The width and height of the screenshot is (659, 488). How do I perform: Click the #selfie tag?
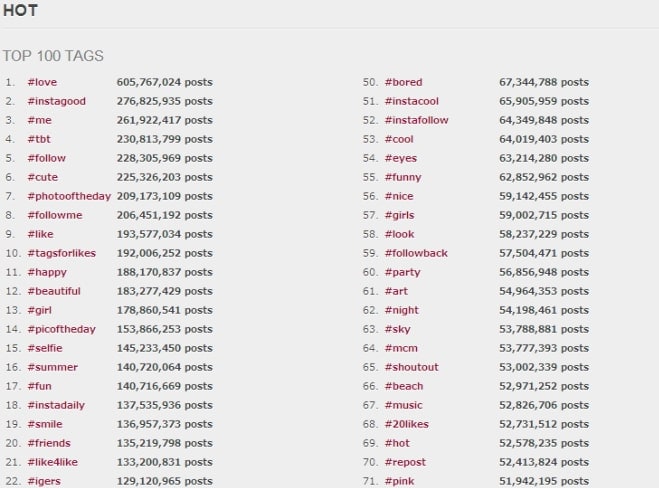[45, 348]
